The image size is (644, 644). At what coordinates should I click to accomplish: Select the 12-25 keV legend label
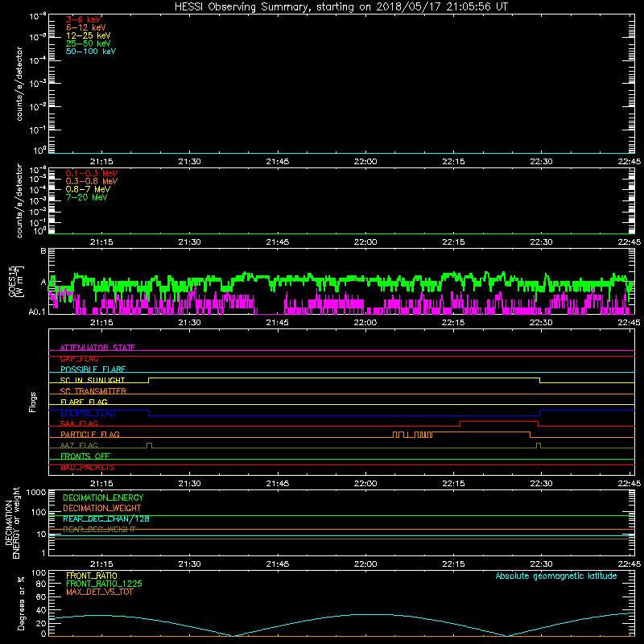click(89, 35)
